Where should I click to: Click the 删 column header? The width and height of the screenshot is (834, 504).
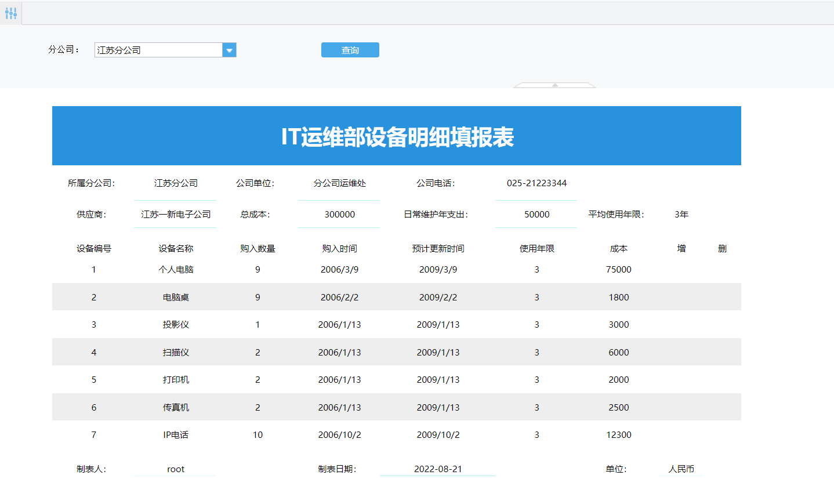click(721, 249)
